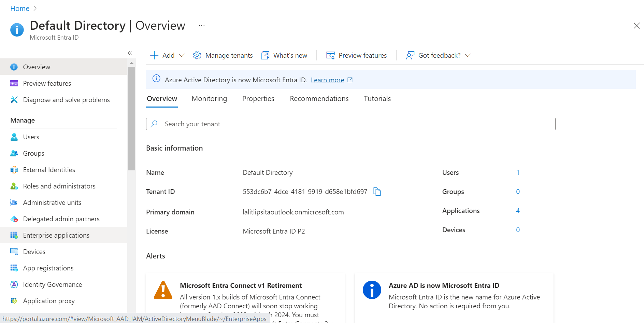Viewport: 644px width, 323px height.
Task: Open Users count link showing 1
Action: pyautogui.click(x=518, y=172)
